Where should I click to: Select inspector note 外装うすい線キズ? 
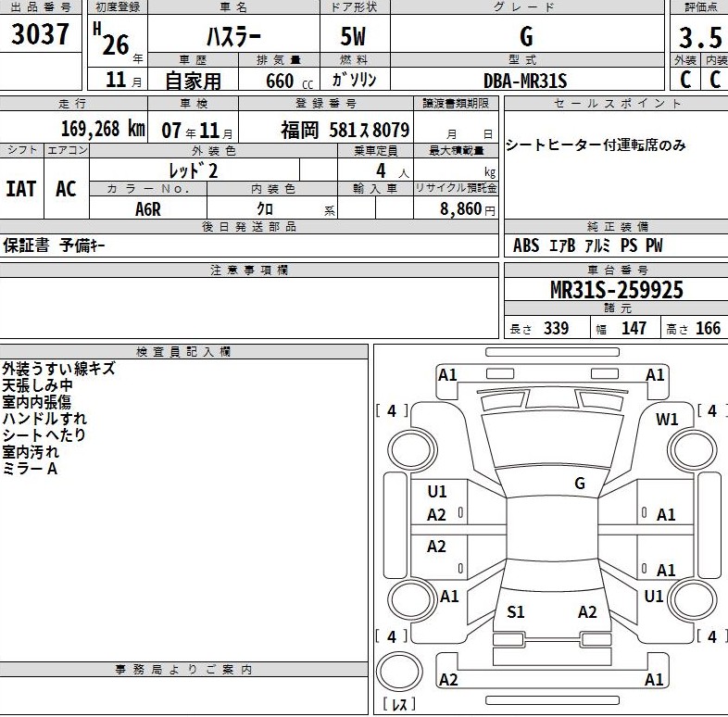point(58,369)
